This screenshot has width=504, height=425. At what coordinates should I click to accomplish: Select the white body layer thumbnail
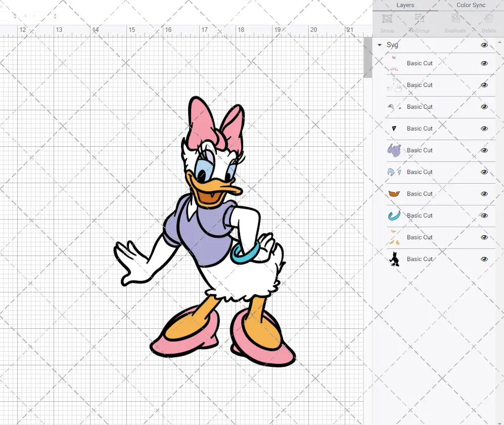pyautogui.click(x=394, y=86)
